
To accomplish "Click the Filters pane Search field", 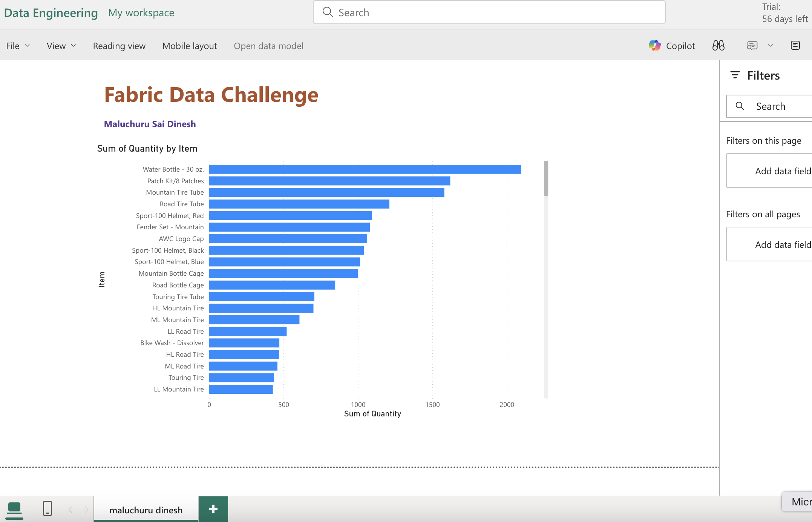I will click(x=769, y=106).
